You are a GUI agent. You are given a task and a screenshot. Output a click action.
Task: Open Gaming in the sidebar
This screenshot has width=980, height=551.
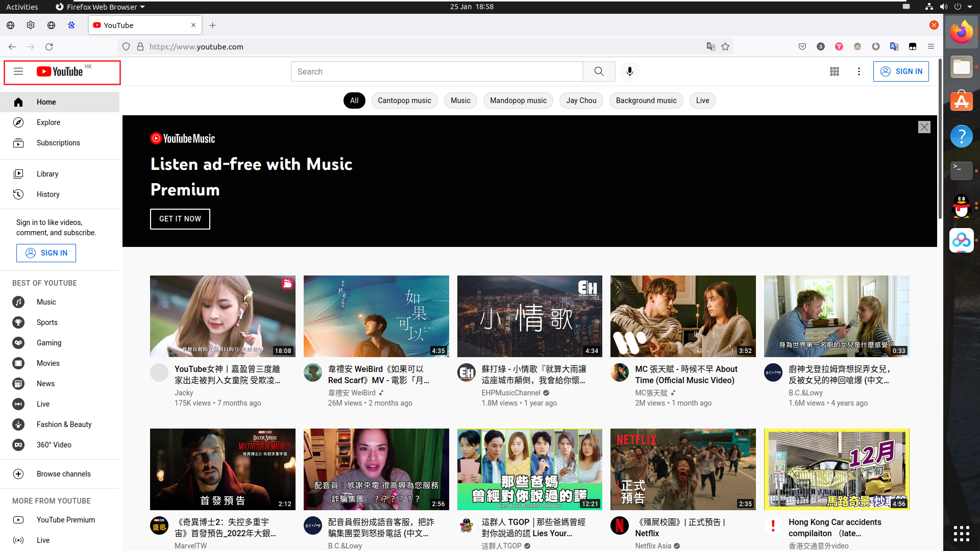[x=49, y=343]
